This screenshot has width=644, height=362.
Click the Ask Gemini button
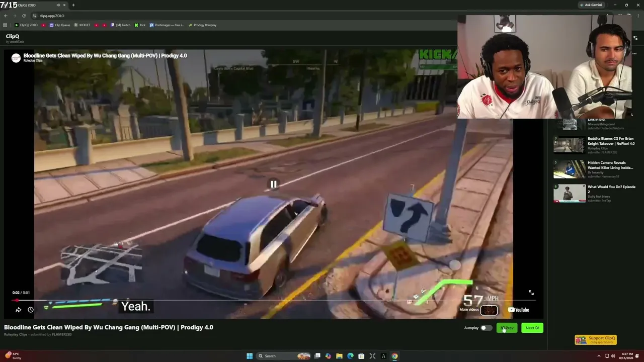tap(591, 5)
